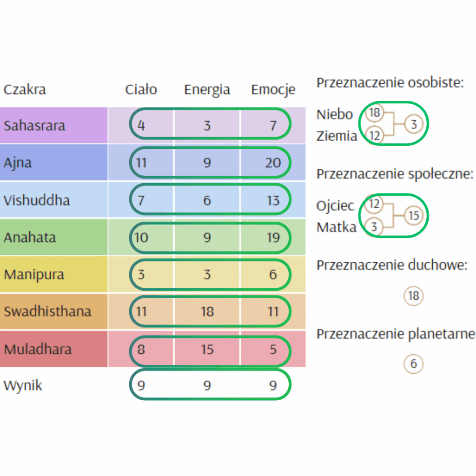Select the circled 15 result for Ojciec and Matka
The image size is (476, 476).
[x=414, y=216]
